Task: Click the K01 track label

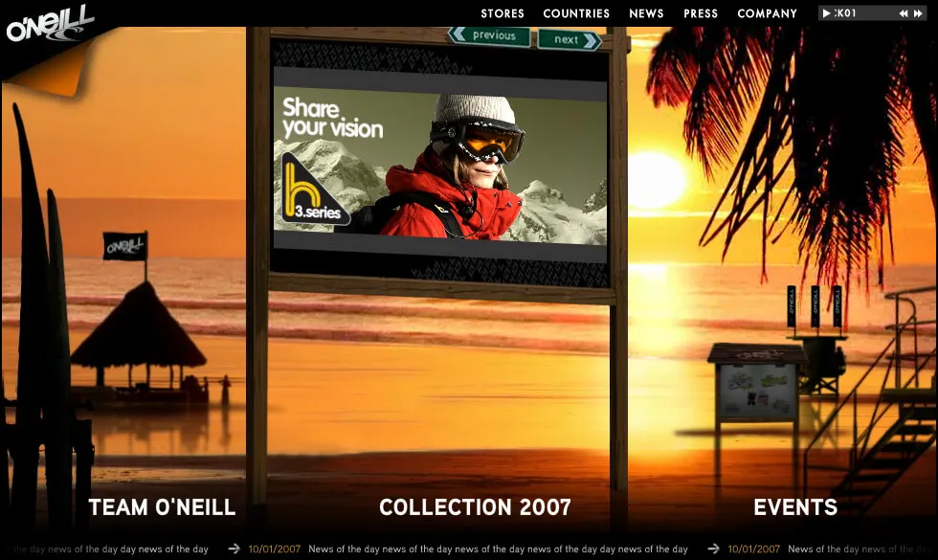Action: 845,13
